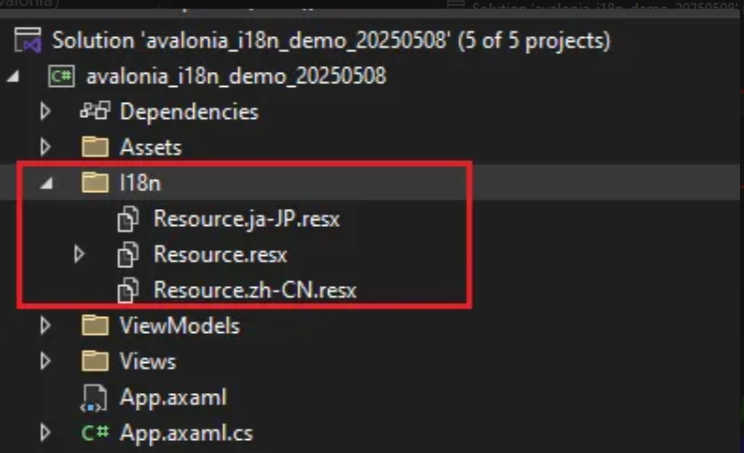Screen dimensions: 744x453
Task: Click the C# icon beside App.axaml.cs
Action: pos(95,433)
